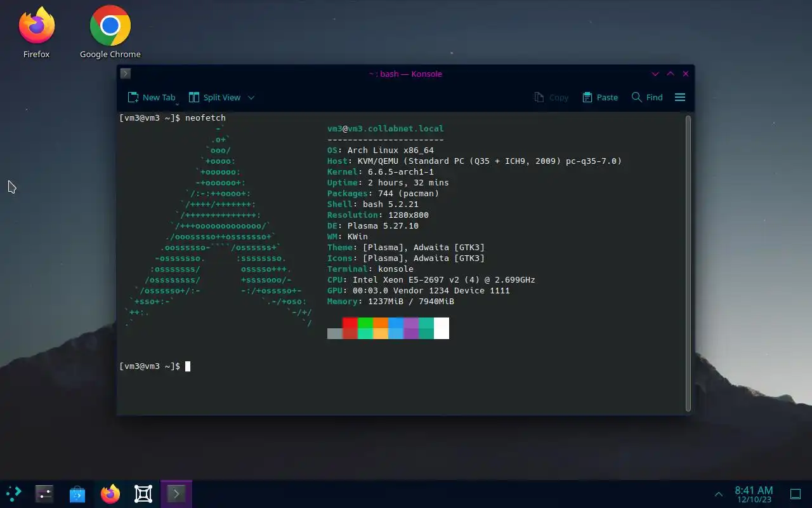812x508 pixels.
Task: Click the terminal prompt cursor line
Action: (x=154, y=366)
